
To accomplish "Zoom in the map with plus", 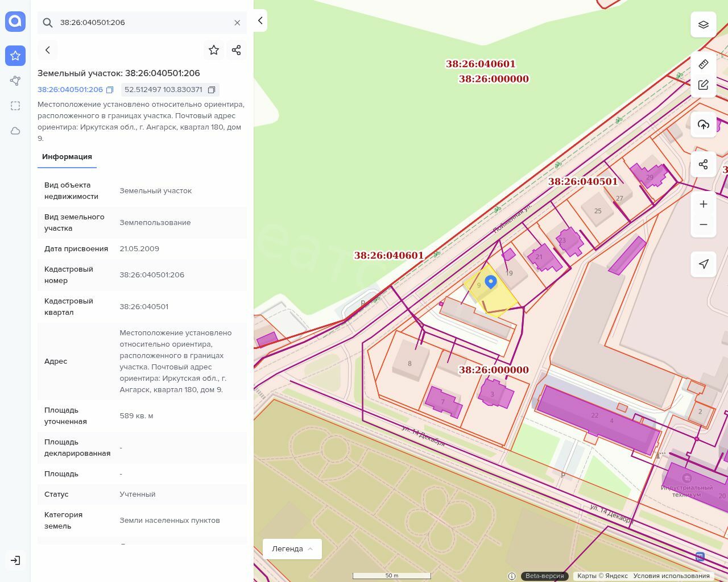I will 704,204.
